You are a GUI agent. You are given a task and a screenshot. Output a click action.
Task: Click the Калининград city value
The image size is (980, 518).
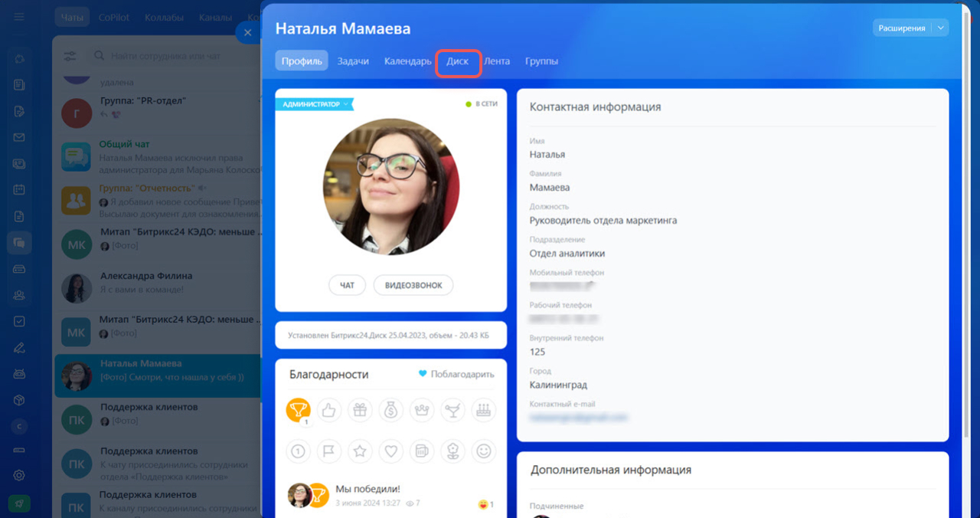[558, 385]
